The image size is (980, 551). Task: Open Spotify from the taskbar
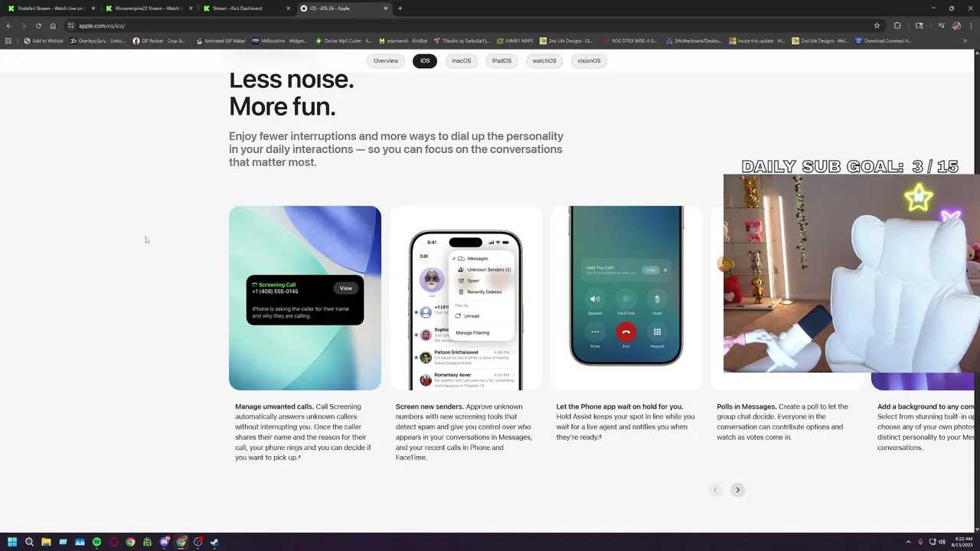96,542
